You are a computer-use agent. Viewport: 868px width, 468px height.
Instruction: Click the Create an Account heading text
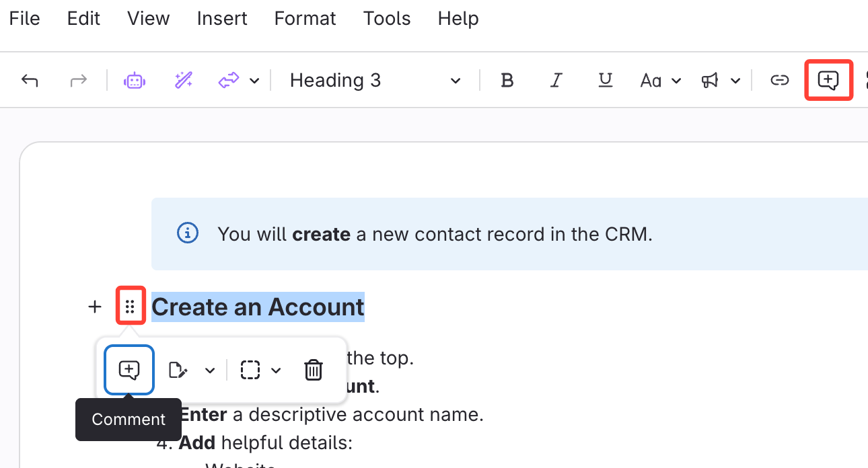point(258,307)
